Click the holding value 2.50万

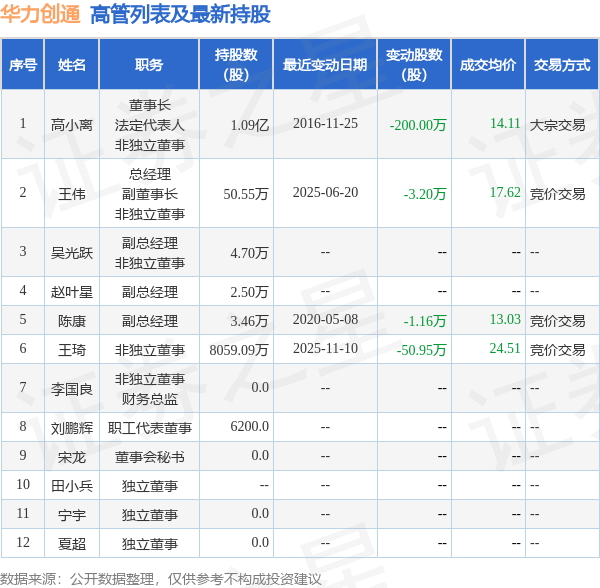click(x=249, y=292)
